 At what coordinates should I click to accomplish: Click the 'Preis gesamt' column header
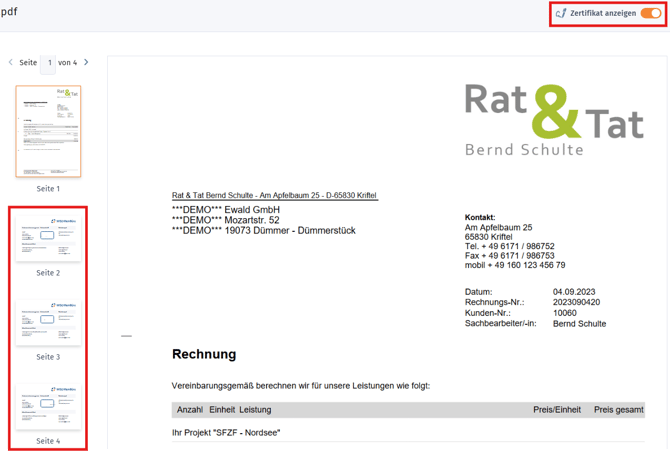(x=619, y=410)
